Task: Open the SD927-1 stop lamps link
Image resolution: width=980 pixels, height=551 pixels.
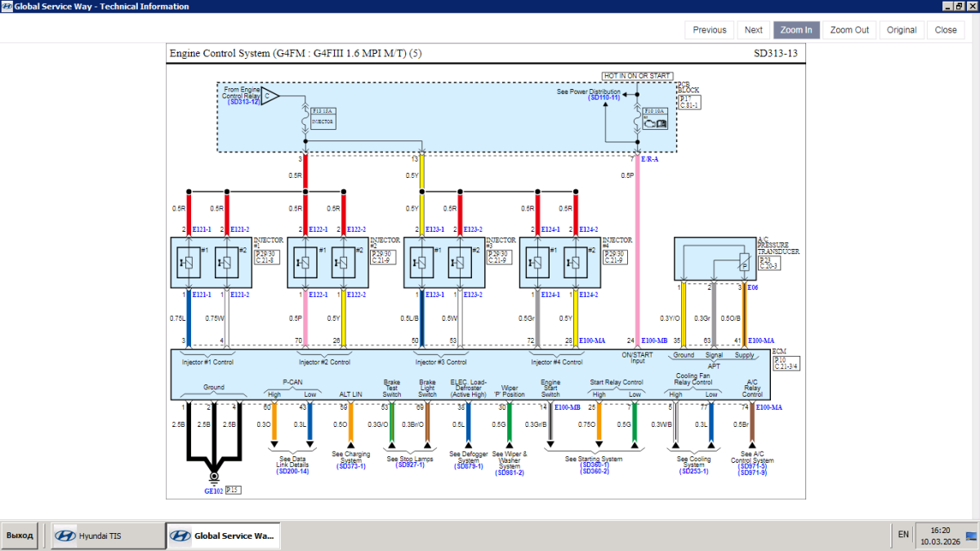Action: pos(409,464)
